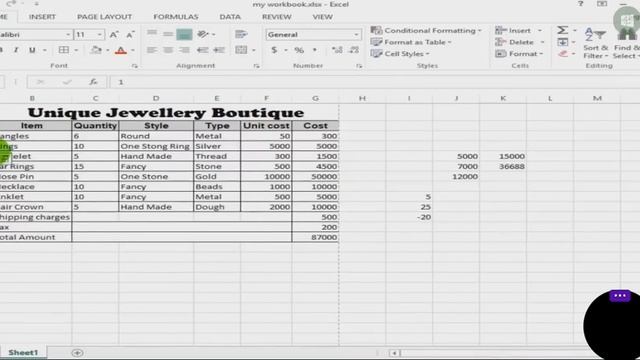Toggle Align Right
The image size is (640, 360).
pyautogui.click(x=184, y=50)
